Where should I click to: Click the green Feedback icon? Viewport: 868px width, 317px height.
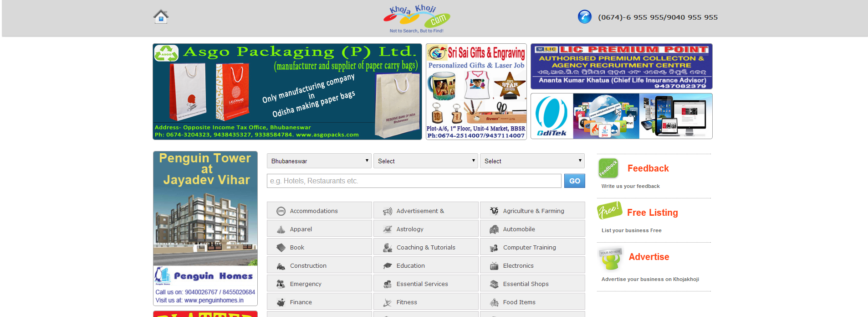coord(608,168)
